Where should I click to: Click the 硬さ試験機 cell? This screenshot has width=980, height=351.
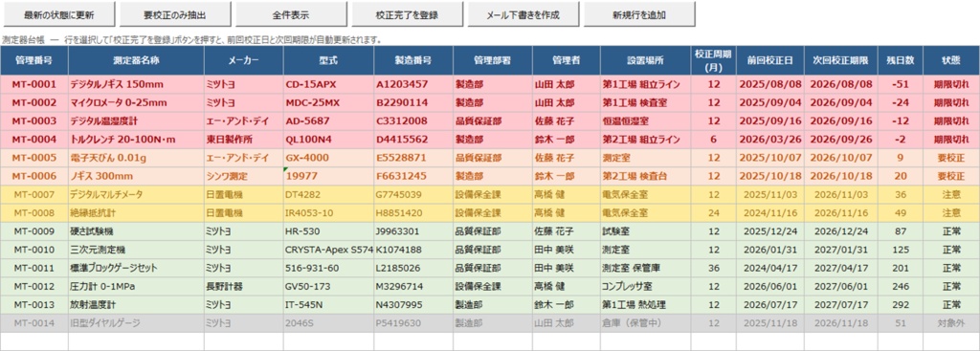pyautogui.click(x=136, y=231)
